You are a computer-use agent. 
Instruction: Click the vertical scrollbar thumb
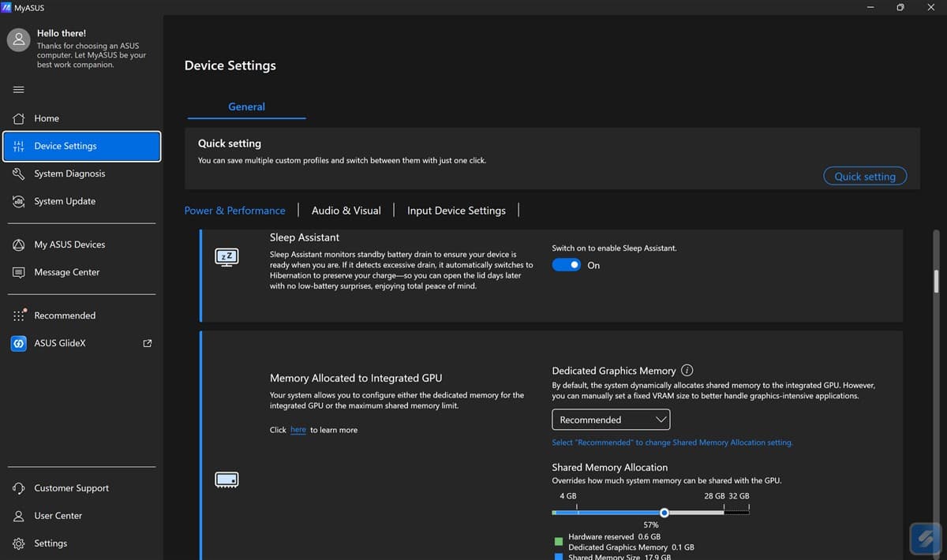pos(937,282)
